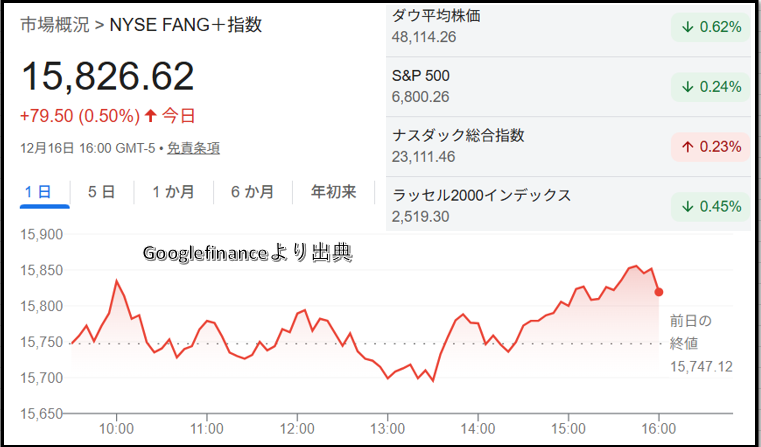Open the 6か月 chart range

pyautogui.click(x=251, y=192)
